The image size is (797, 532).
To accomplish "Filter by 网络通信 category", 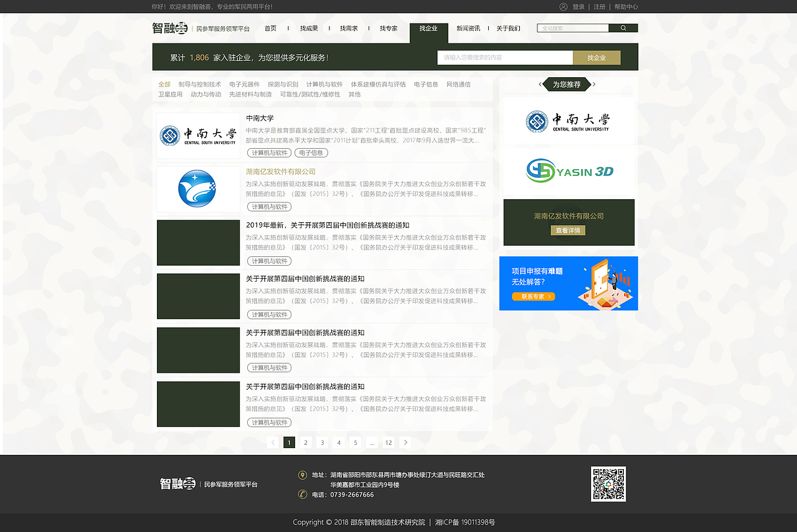I will point(458,85).
